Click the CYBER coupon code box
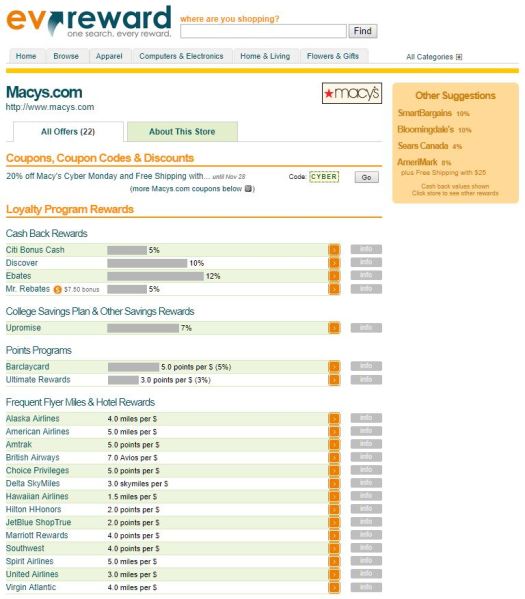 click(x=324, y=177)
